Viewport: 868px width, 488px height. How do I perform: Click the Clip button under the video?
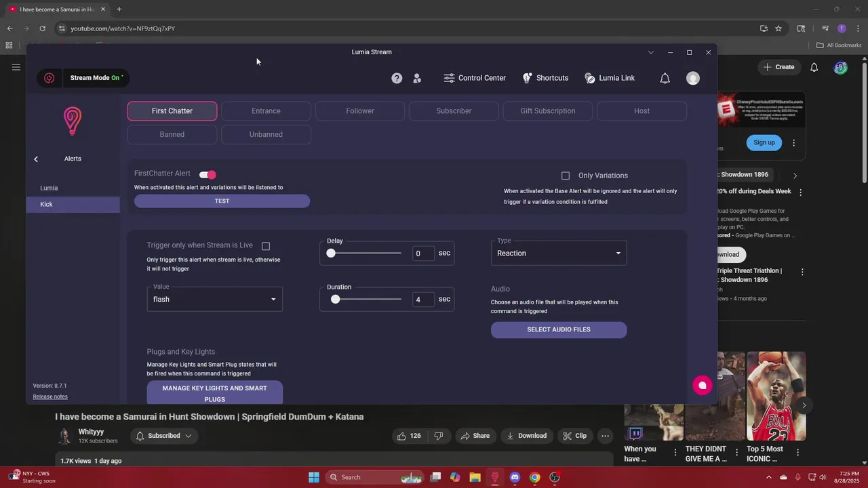(575, 436)
